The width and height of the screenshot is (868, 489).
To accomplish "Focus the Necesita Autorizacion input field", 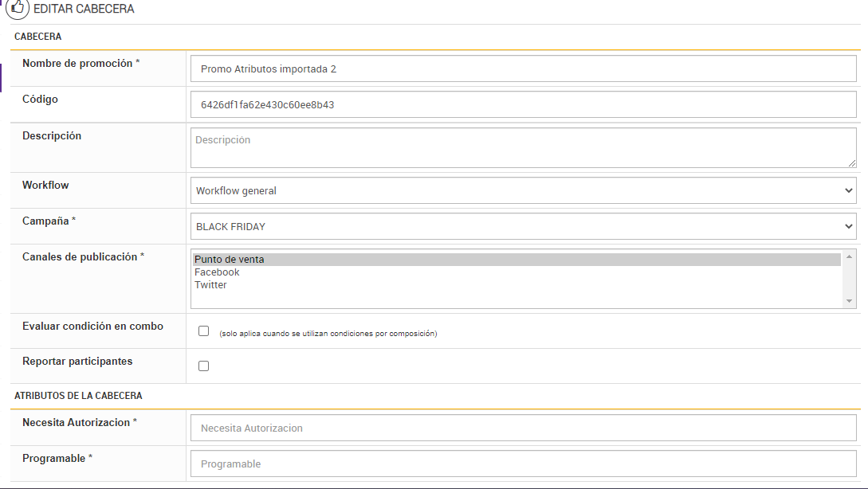I will [523, 428].
